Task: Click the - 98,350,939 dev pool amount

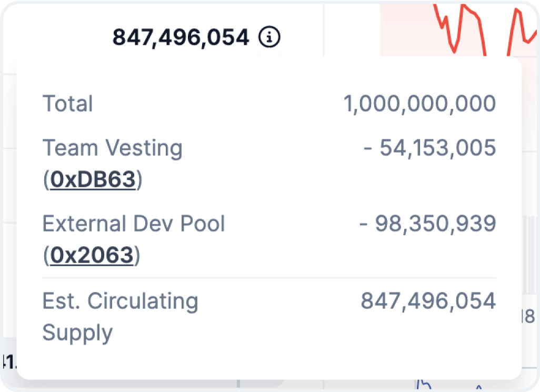Action: 427,224
